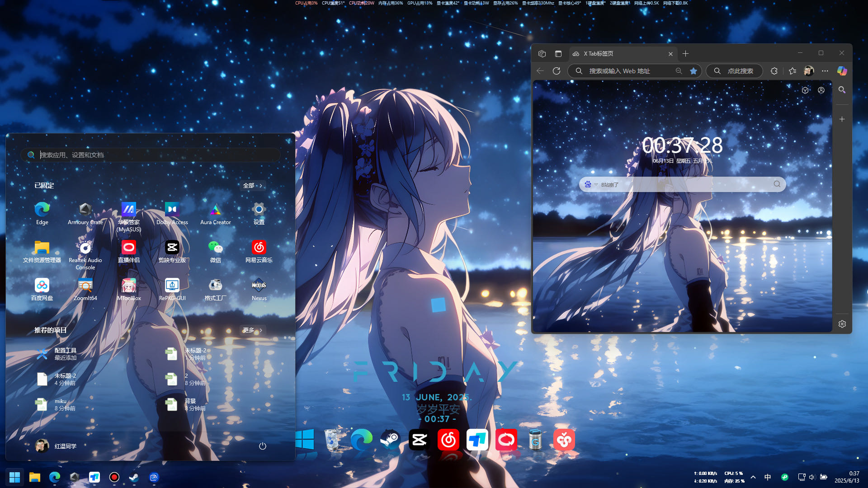The height and width of the screenshot is (488, 868).
Task: Open 百度网盘 pinned app
Action: [x=42, y=289]
